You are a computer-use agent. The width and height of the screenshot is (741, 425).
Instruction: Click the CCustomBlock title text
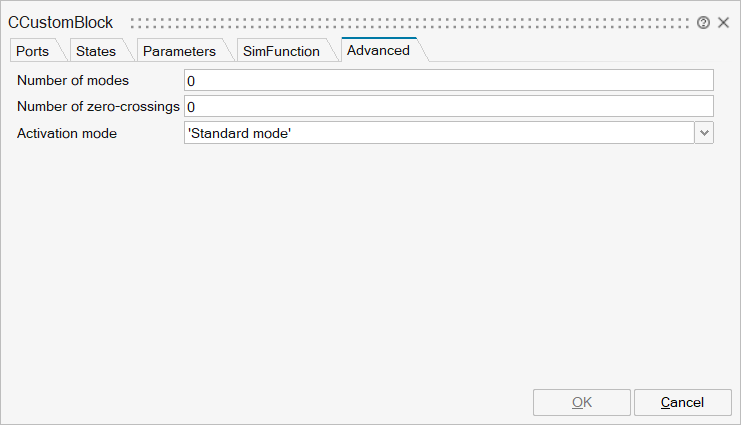(x=61, y=22)
